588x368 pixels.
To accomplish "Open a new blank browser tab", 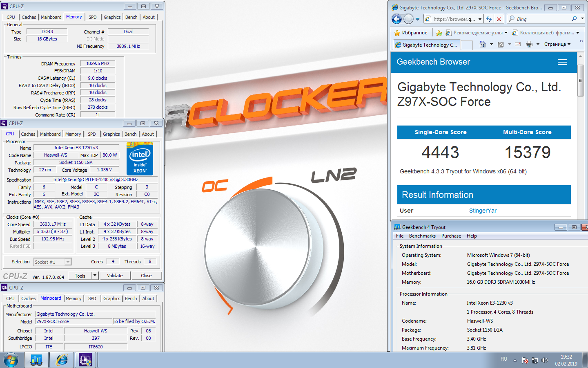I will point(467,45).
